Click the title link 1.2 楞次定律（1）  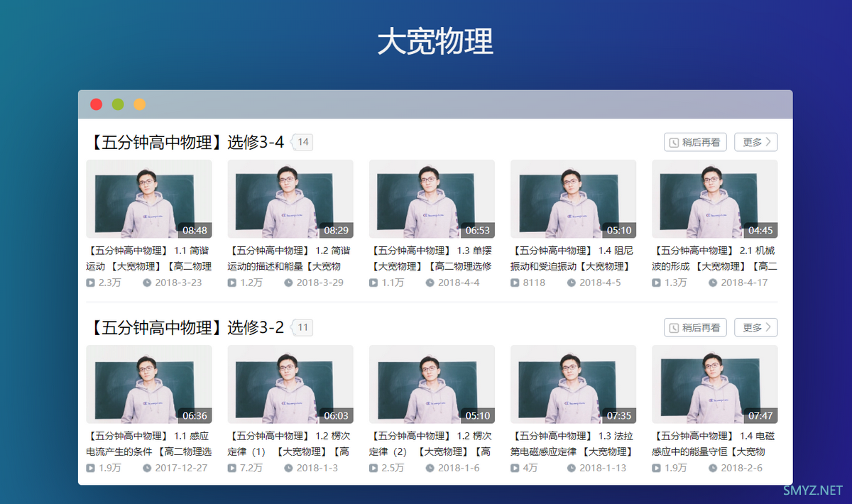[x=290, y=444]
